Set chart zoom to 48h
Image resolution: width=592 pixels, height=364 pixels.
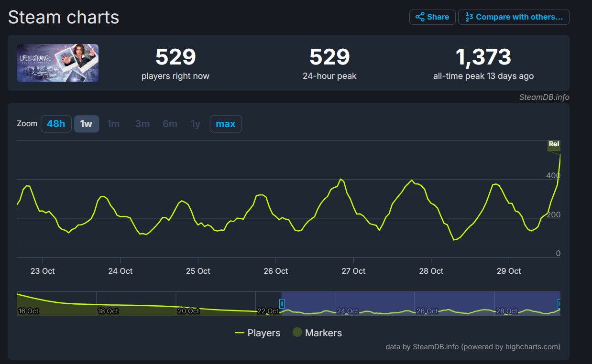click(56, 124)
